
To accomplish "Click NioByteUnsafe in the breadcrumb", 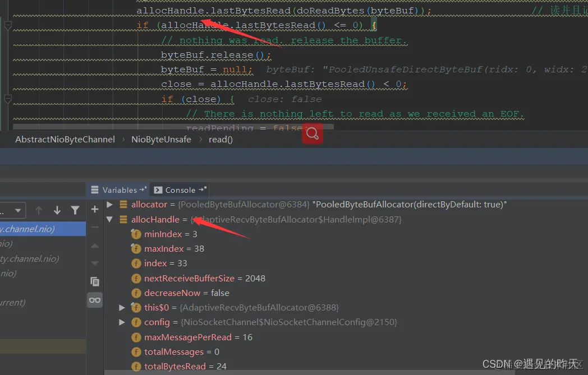I will point(161,140).
